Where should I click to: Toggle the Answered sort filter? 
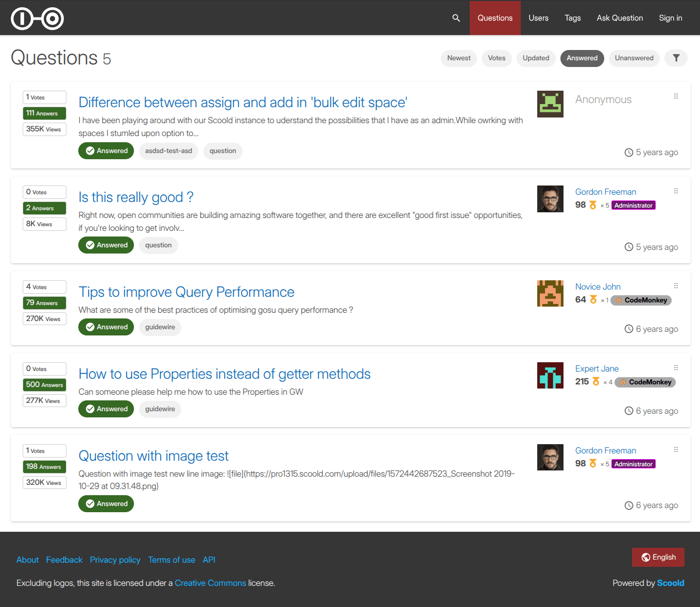point(582,58)
